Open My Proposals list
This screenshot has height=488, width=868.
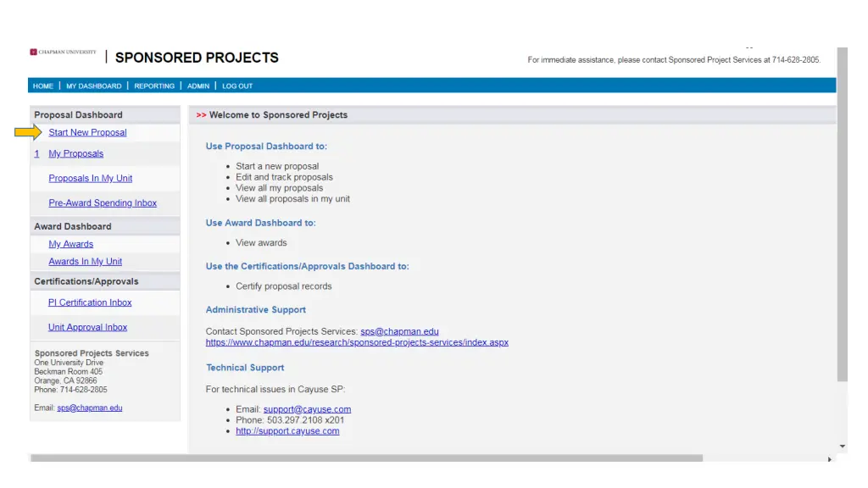[x=75, y=154]
